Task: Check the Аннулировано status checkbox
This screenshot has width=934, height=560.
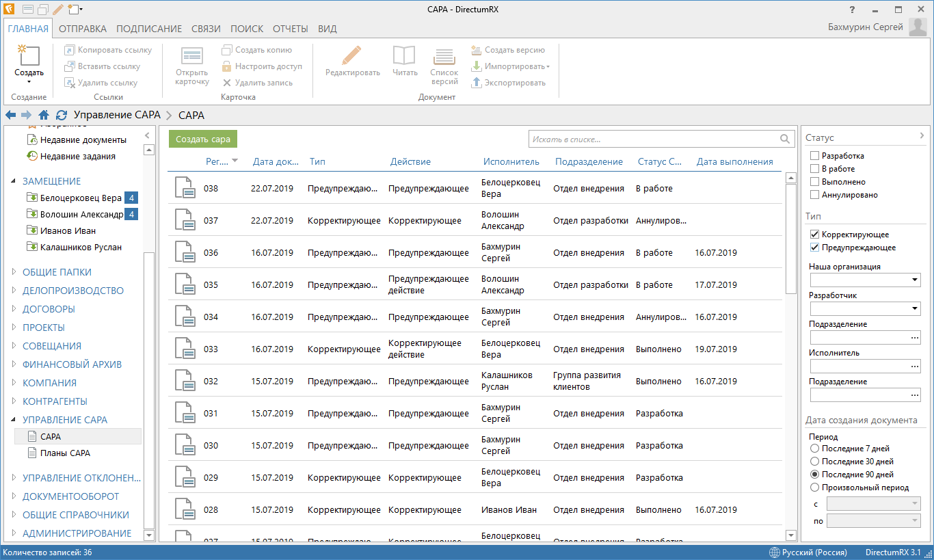Action: [x=814, y=195]
